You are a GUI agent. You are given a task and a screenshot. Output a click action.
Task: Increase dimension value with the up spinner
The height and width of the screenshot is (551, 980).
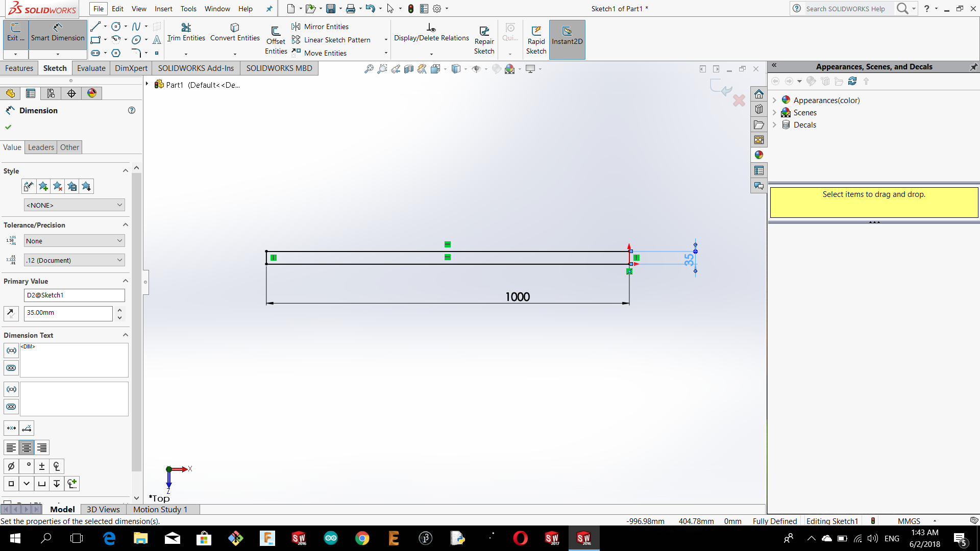coord(119,310)
